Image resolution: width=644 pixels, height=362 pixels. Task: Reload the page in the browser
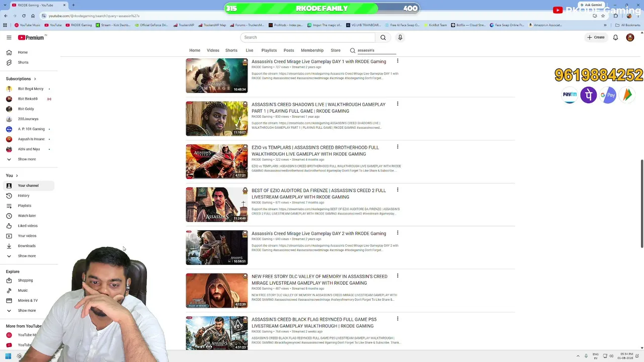24,16
